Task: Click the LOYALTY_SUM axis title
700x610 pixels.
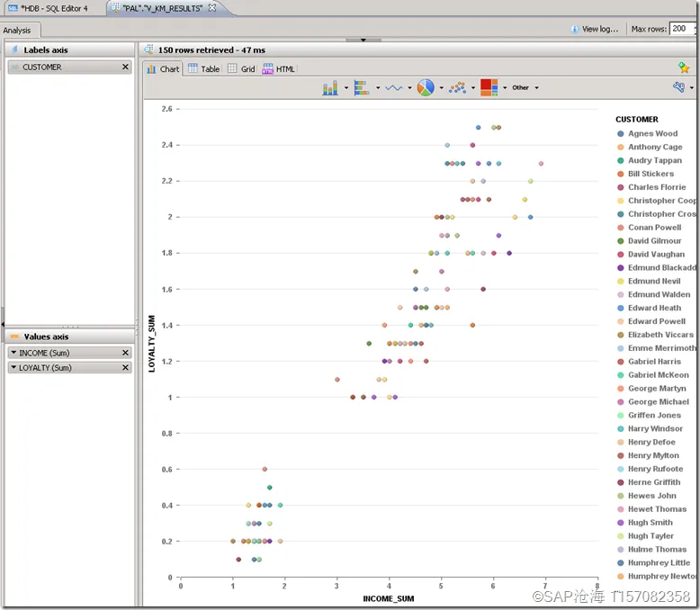Action: 151,344
